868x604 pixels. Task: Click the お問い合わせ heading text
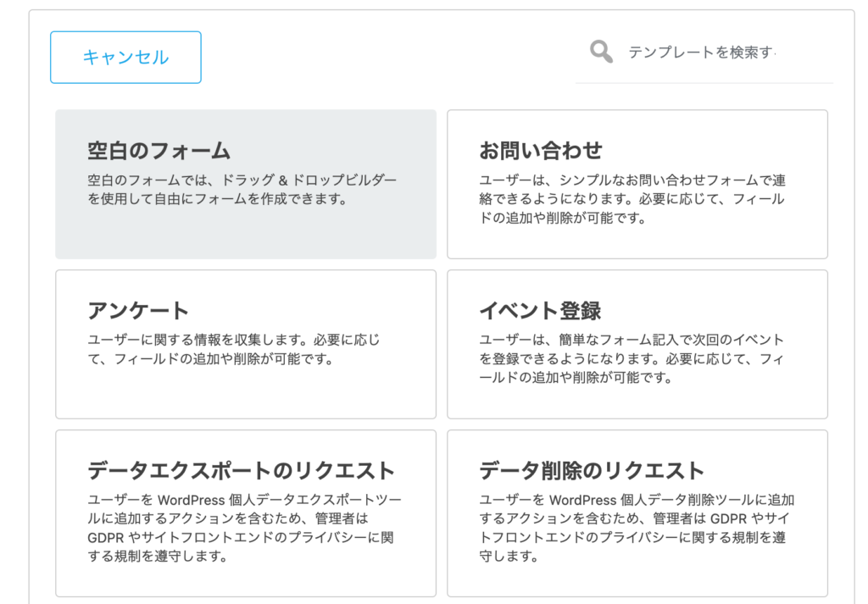click(540, 151)
